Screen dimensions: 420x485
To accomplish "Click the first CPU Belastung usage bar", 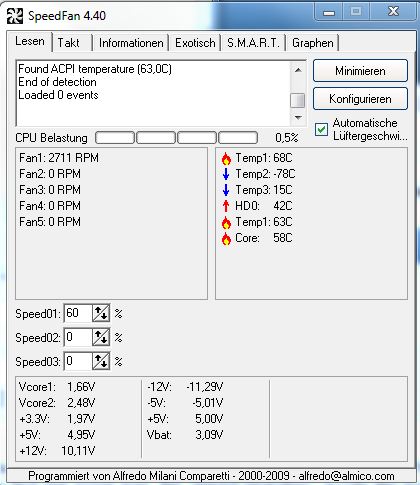I will tap(115, 137).
